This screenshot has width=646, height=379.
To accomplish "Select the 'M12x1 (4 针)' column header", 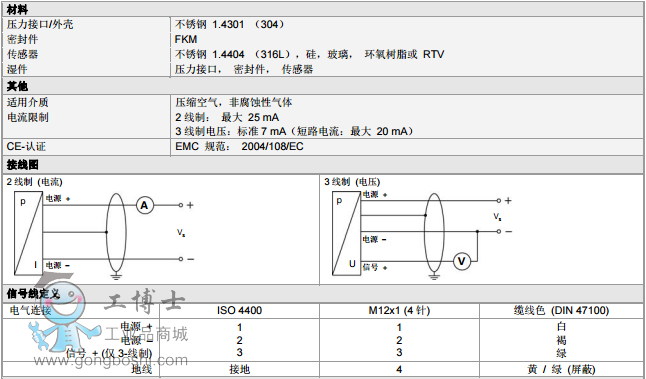I will tap(399, 310).
